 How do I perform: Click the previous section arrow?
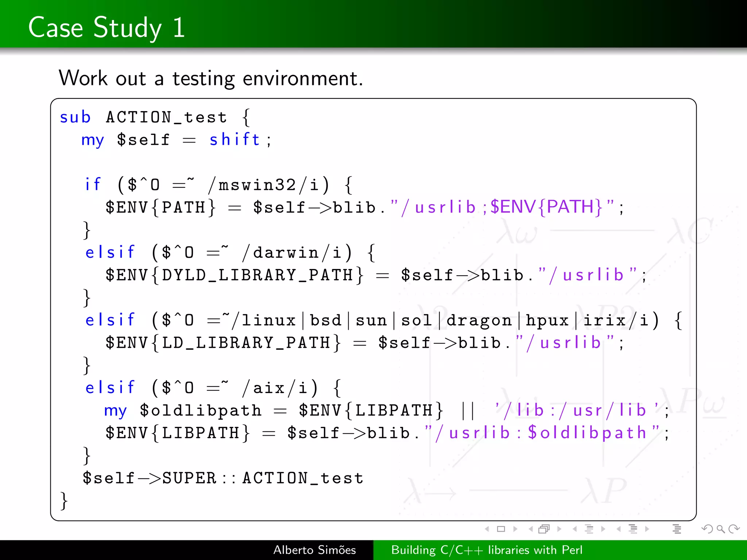click(619, 529)
